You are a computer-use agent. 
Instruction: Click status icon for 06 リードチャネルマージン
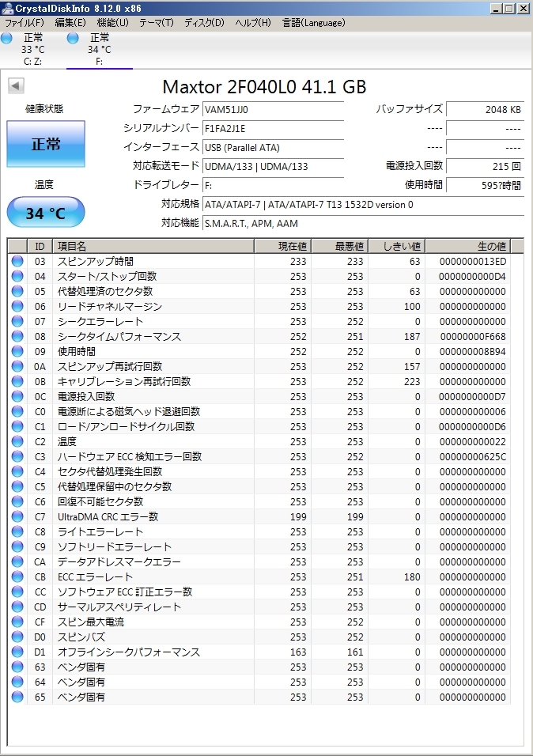coord(17,306)
